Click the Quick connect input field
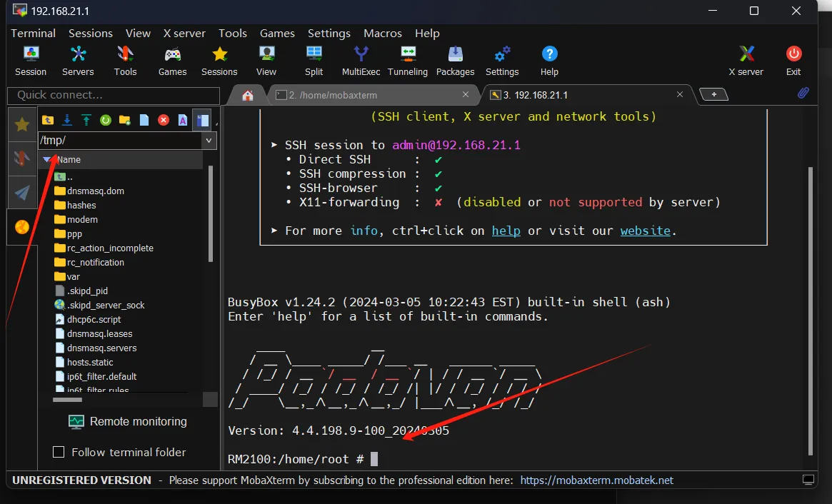 click(x=114, y=95)
